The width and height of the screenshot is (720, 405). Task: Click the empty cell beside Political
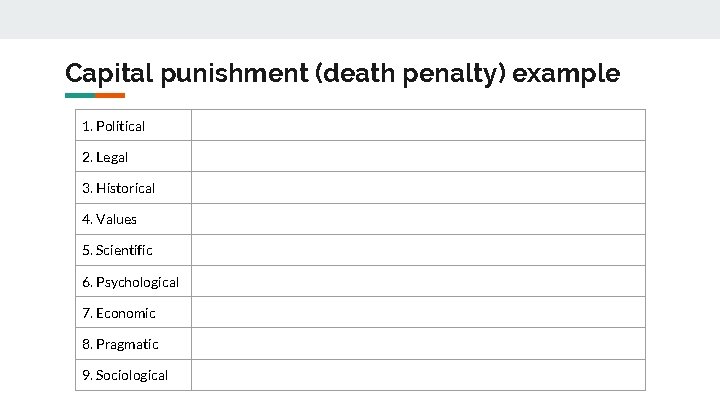pyautogui.click(x=418, y=125)
